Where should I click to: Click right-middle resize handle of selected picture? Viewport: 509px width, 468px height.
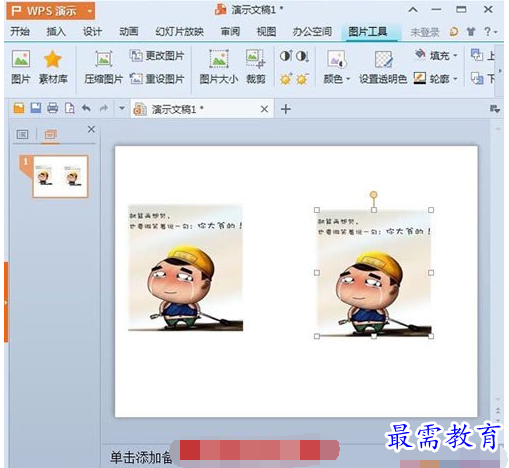coord(431,273)
